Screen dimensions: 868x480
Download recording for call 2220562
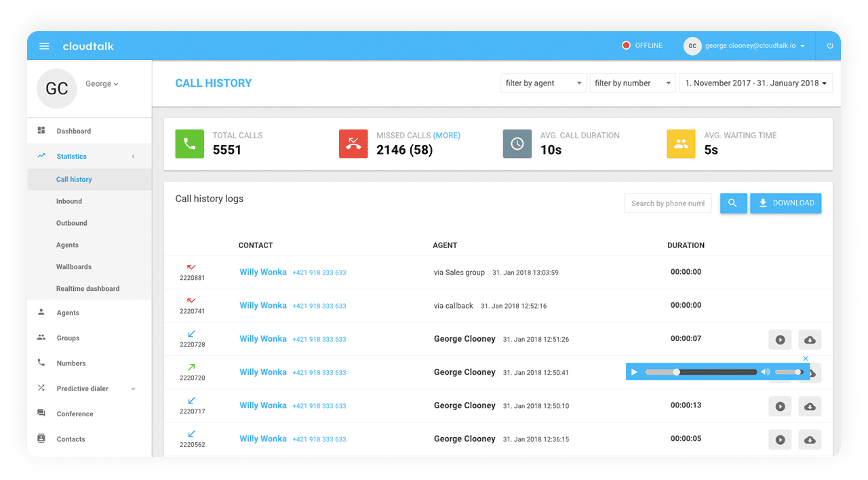[x=810, y=439]
